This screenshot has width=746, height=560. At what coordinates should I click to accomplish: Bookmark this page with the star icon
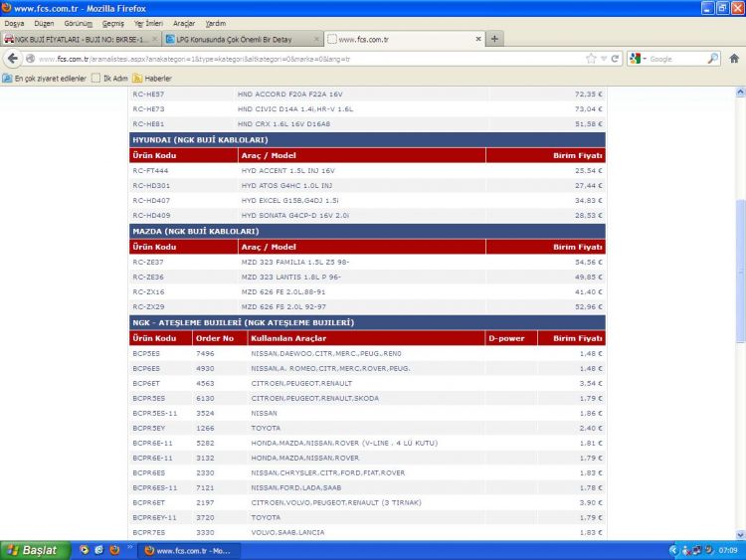point(591,59)
